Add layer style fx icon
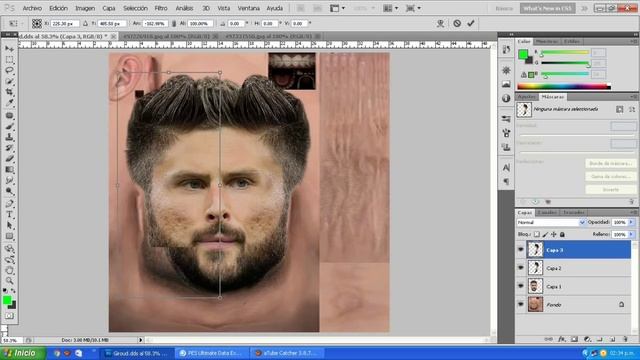Viewport: 640px width, 360px height. 562,339
